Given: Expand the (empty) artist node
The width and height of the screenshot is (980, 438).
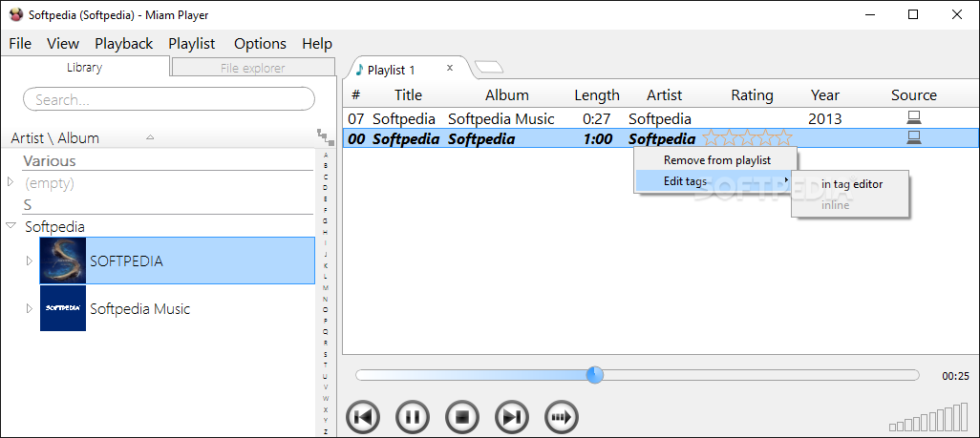Looking at the screenshot, I should click(10, 182).
